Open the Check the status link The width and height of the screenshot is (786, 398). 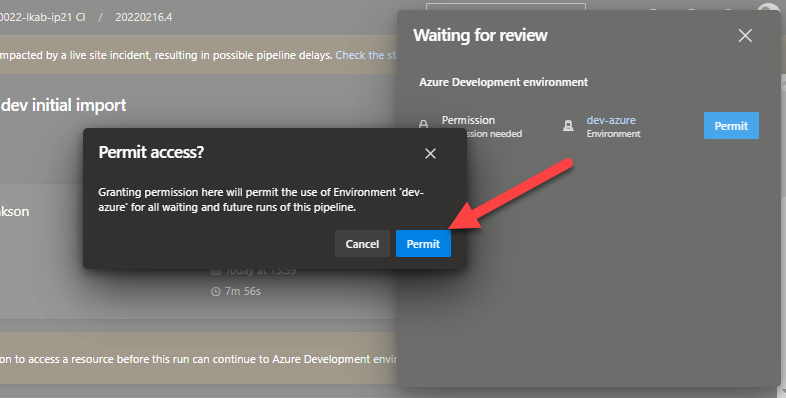pos(366,55)
